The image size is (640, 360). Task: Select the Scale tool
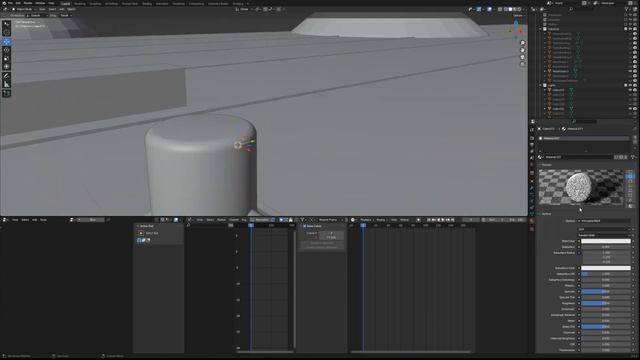[7, 58]
